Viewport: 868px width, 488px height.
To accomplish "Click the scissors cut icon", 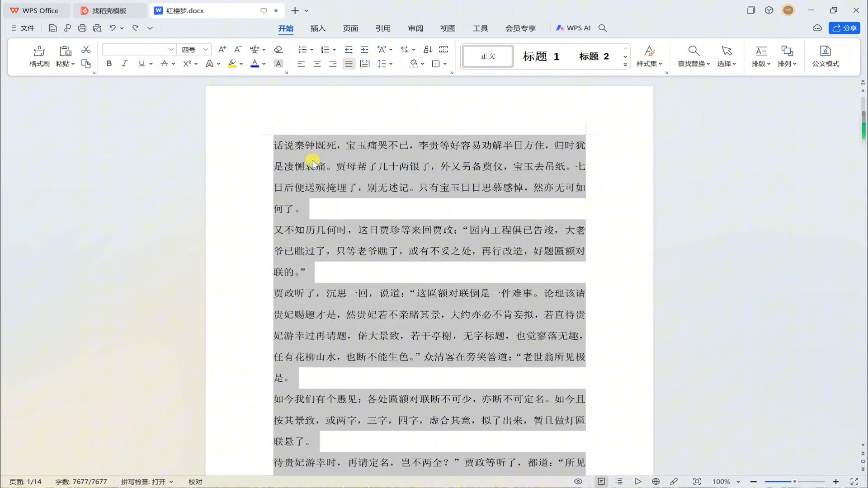I will tap(86, 49).
